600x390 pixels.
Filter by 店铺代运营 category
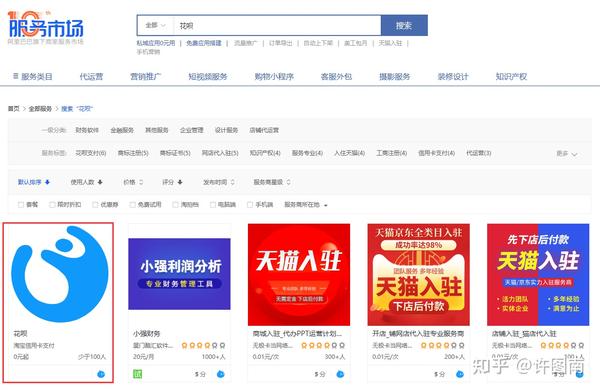[x=264, y=130]
